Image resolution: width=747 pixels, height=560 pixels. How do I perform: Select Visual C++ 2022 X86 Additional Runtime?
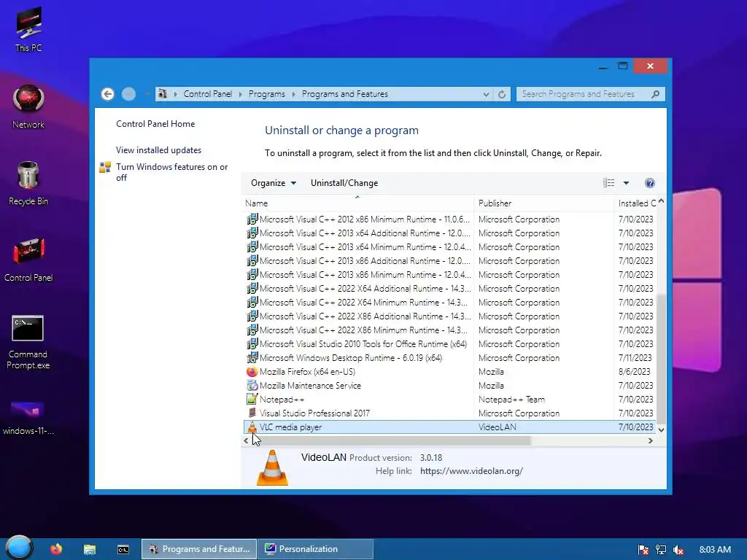(x=449, y=316)
